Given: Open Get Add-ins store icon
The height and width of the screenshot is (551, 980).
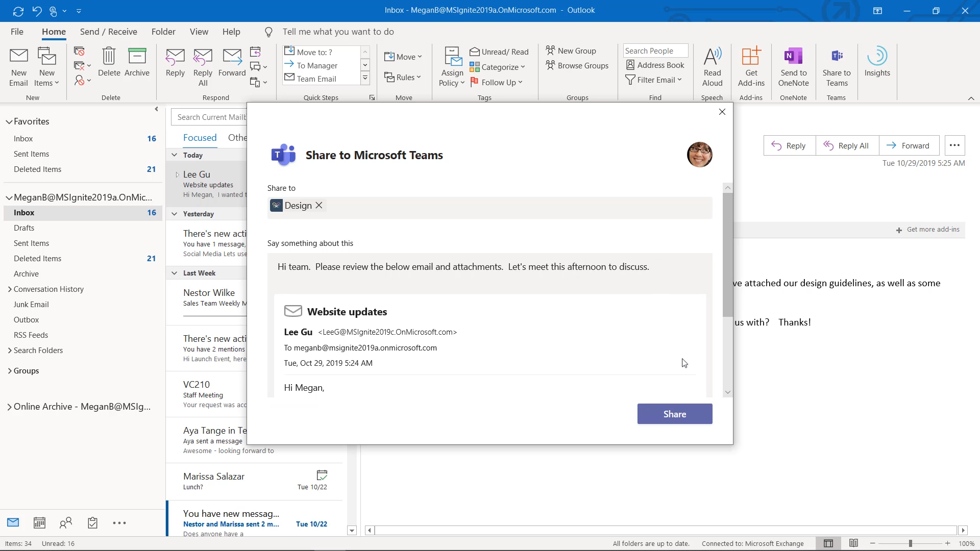Looking at the screenshot, I should point(751,56).
